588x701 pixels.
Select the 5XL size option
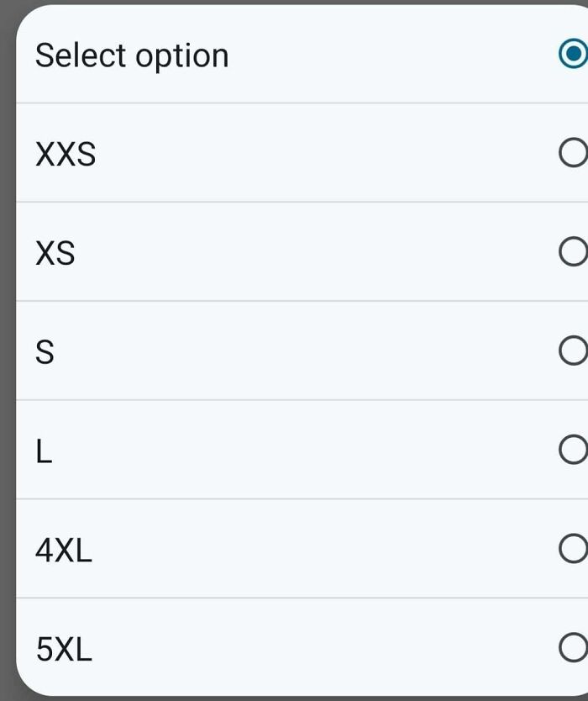294,649
